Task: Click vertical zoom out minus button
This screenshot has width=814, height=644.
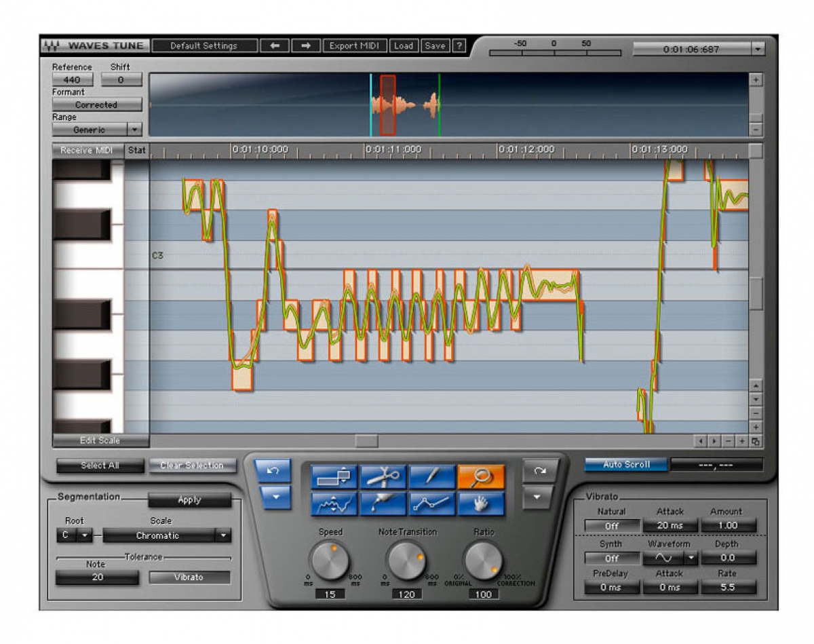Action: pyautogui.click(x=756, y=413)
